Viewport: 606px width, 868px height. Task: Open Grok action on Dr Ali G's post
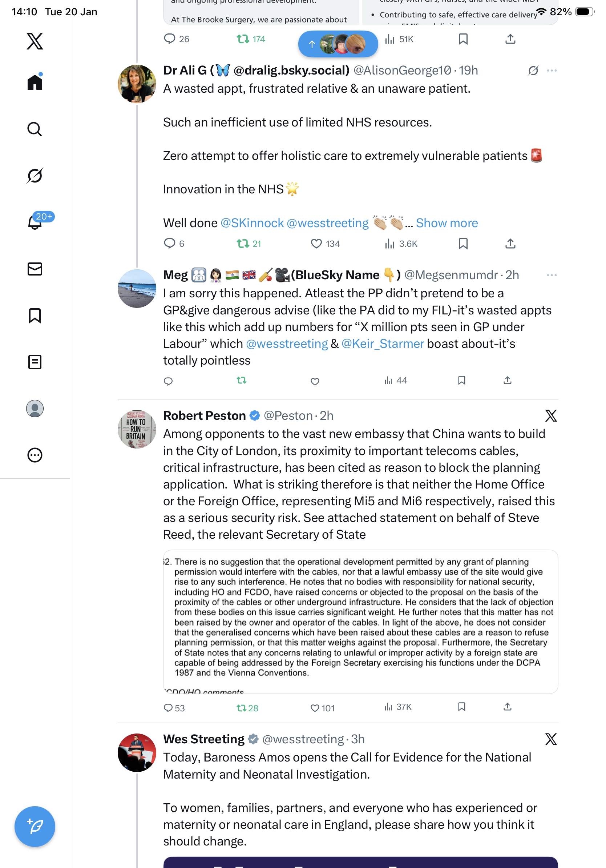click(x=533, y=71)
